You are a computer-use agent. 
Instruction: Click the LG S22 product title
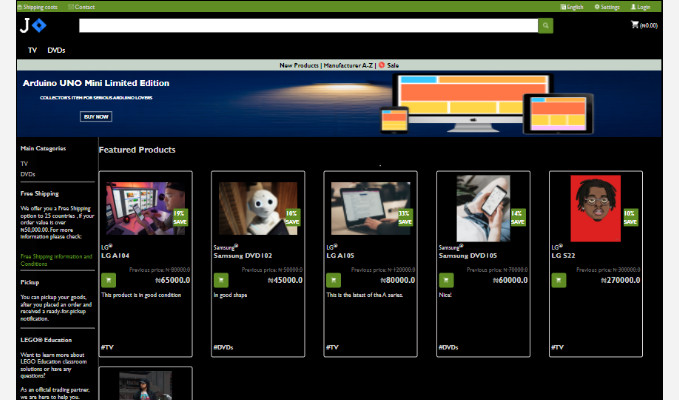563,255
